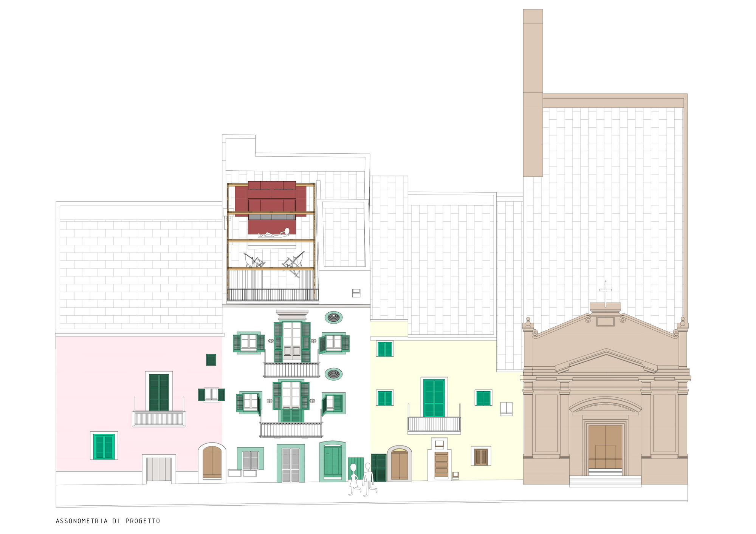Screen dimensions: 756x534
Task: Click the church's triangular pediment
Action: (x=606, y=361)
